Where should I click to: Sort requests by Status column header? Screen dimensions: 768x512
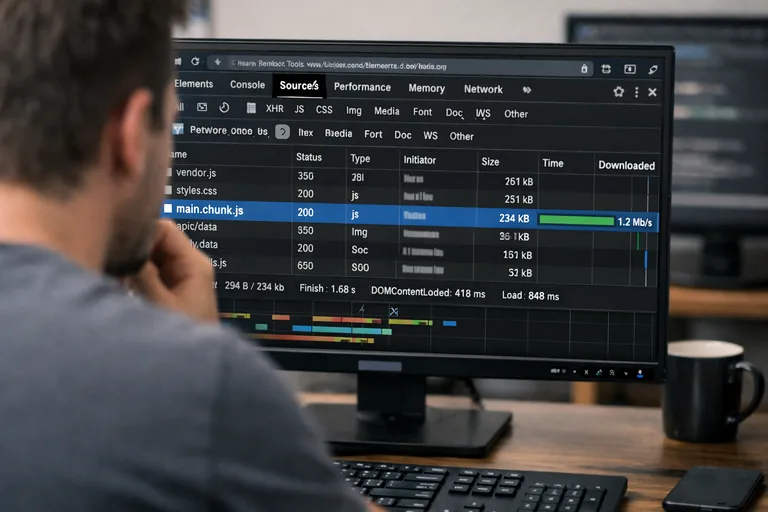pos(309,157)
